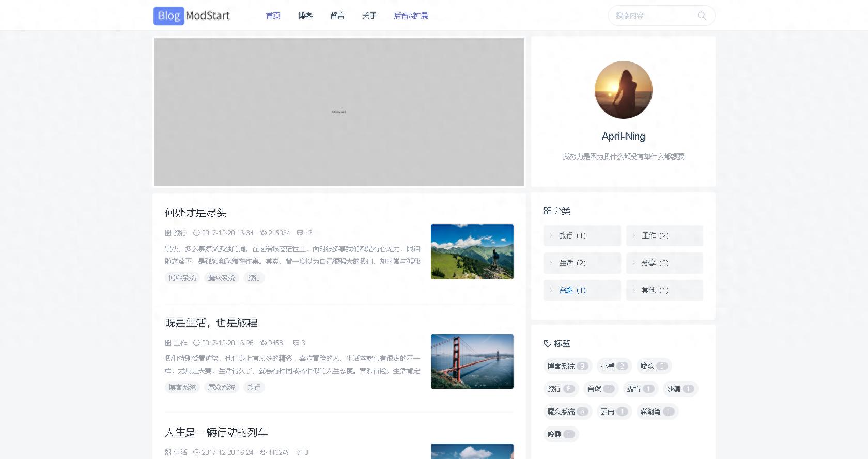Screen dimensions: 868x459
Task: Click 魔众系统 tag under 何处才是尽头
Action: pyautogui.click(x=222, y=278)
